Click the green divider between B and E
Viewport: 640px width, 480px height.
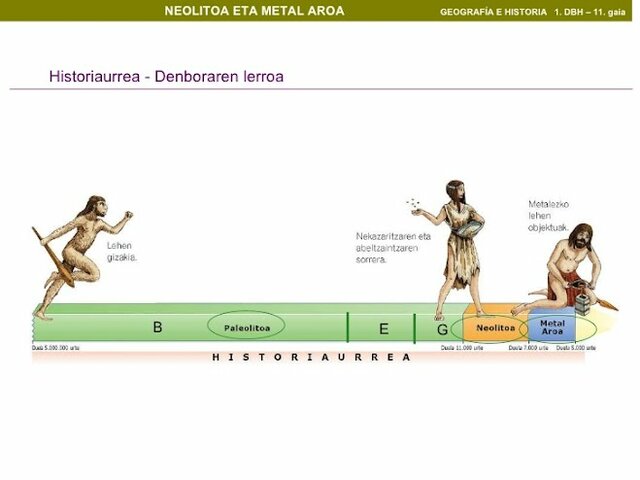pyautogui.click(x=348, y=327)
